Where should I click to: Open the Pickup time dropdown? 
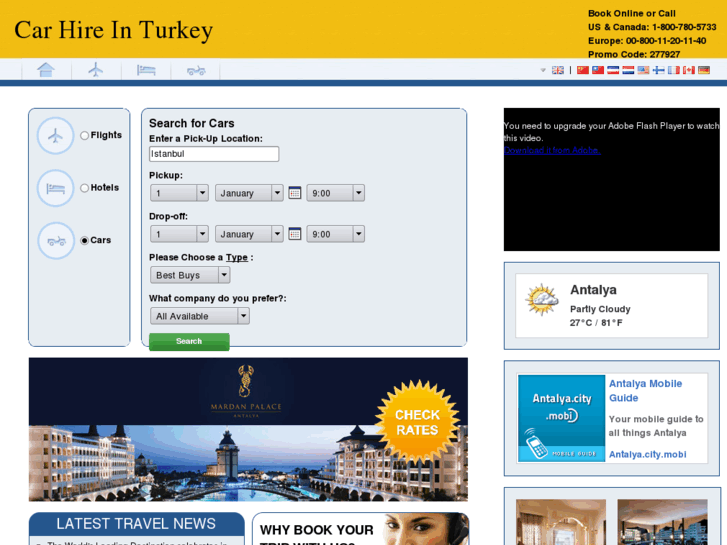coord(336,193)
